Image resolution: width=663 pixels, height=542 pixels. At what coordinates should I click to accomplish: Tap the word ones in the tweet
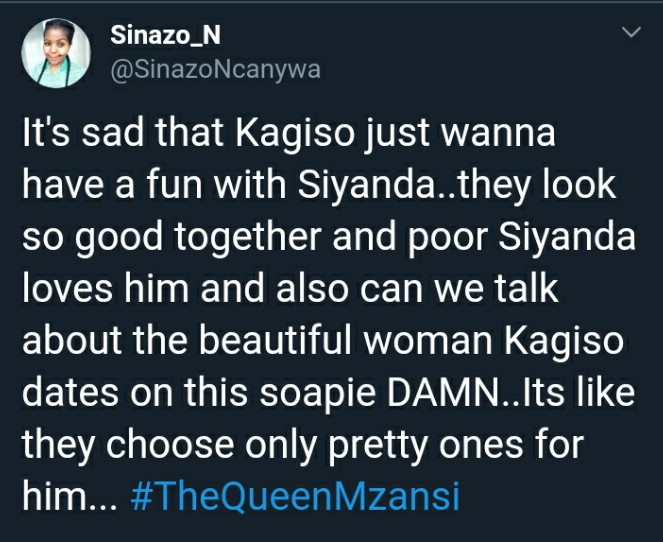[481, 447]
